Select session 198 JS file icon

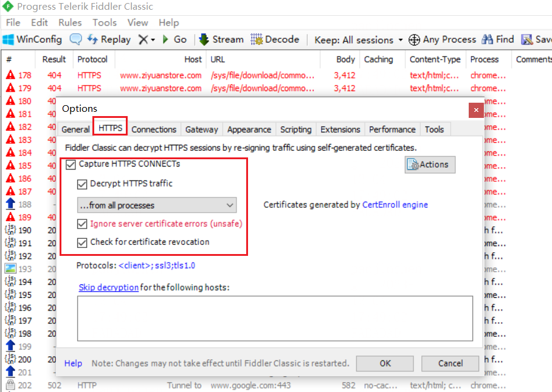(10, 333)
